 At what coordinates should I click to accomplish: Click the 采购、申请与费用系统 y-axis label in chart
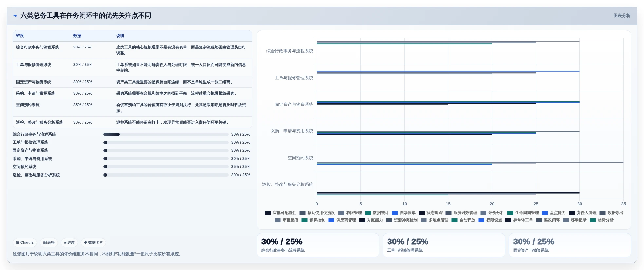292,131
